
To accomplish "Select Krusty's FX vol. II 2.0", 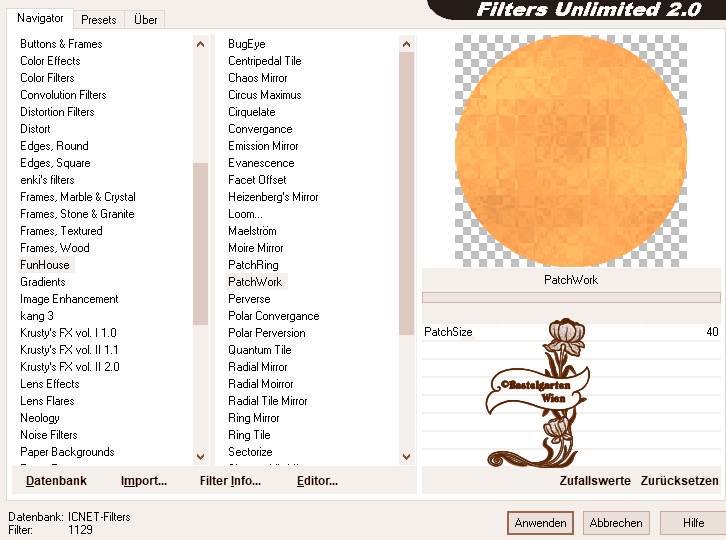I will 69,367.
